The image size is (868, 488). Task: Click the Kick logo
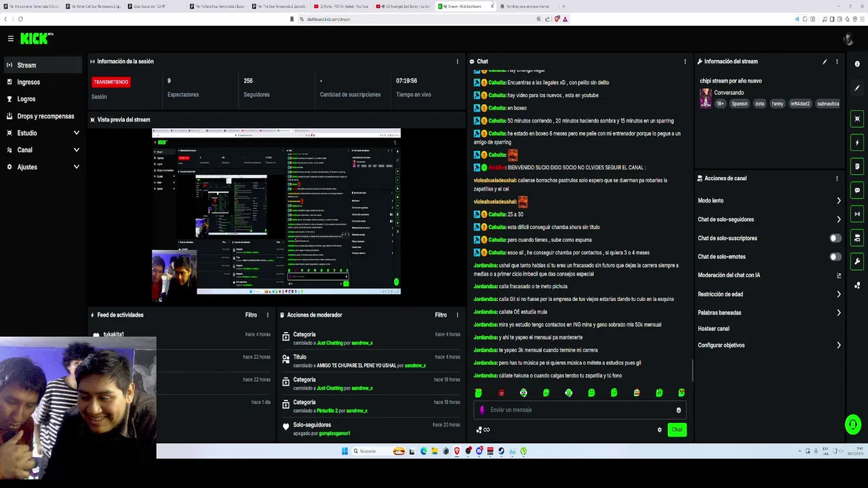point(35,39)
